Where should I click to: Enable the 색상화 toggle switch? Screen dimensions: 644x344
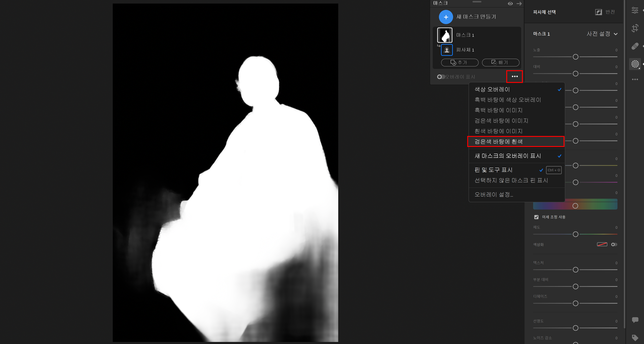(x=614, y=244)
